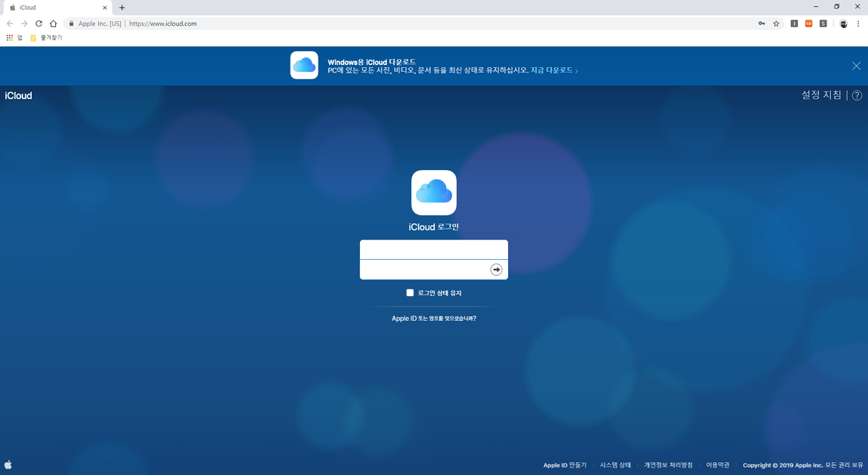Submit sign-in with the arrow button
The height and width of the screenshot is (475, 868).
pyautogui.click(x=496, y=270)
